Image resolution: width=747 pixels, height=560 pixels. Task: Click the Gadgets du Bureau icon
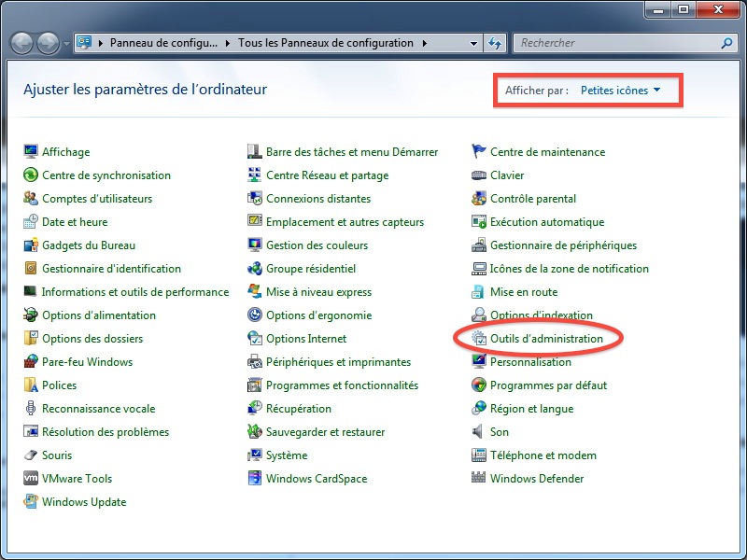tap(31, 245)
